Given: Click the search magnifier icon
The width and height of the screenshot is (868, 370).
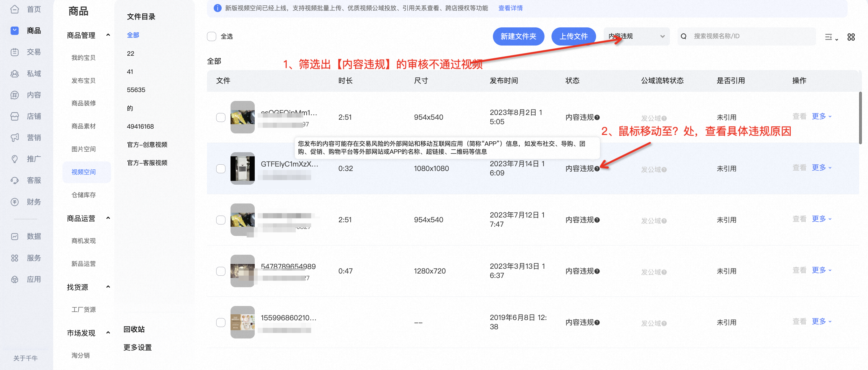Looking at the screenshot, I should pos(683,36).
